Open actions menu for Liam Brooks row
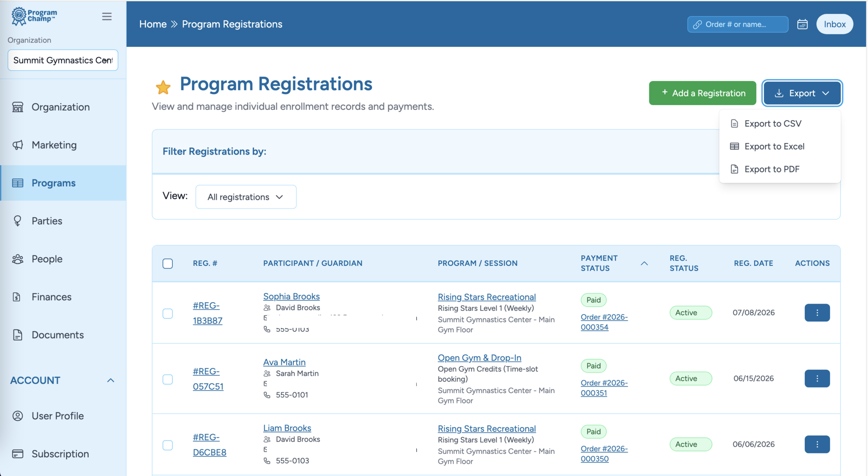The width and height of the screenshot is (868, 476). [817, 444]
